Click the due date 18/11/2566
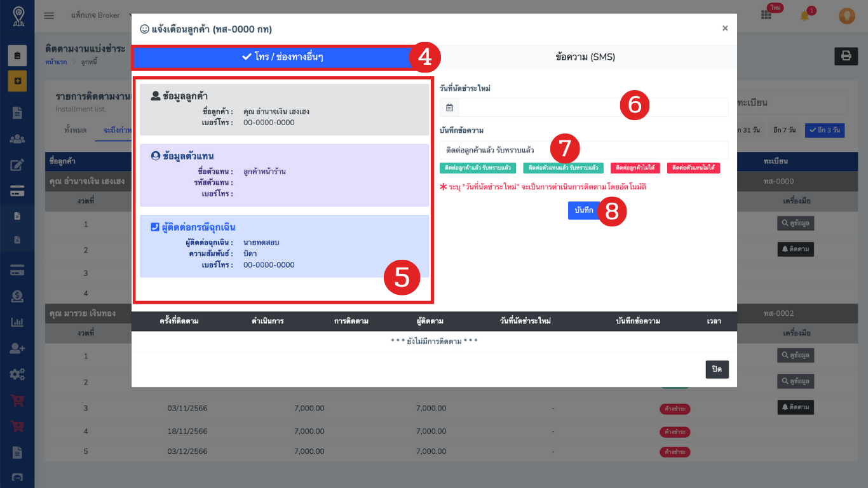868x488 pixels. tap(187, 431)
